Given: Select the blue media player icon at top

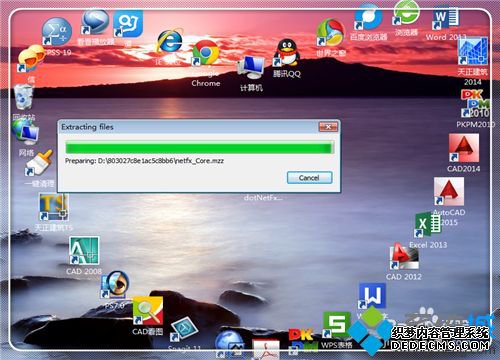Looking at the screenshot, I should coord(95,22).
